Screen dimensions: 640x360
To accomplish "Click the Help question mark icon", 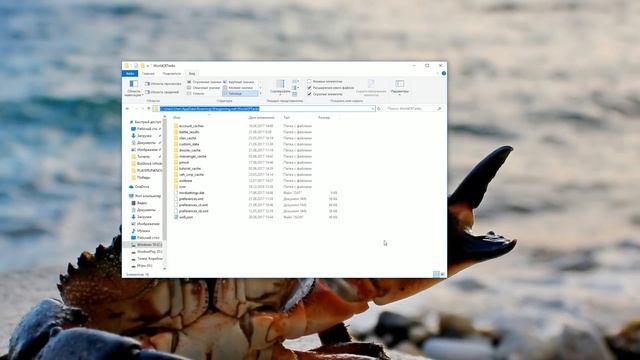I will coord(444,73).
